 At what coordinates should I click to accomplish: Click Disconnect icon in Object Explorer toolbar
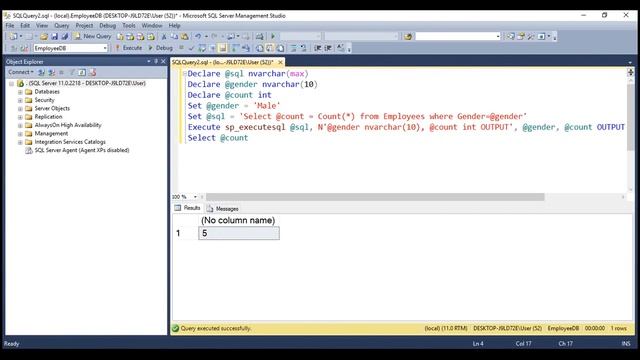click(51, 72)
